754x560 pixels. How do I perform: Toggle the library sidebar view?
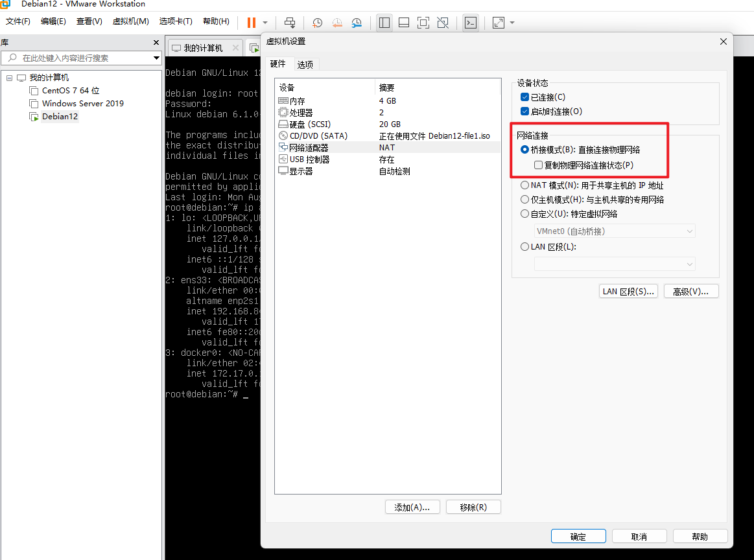384,23
